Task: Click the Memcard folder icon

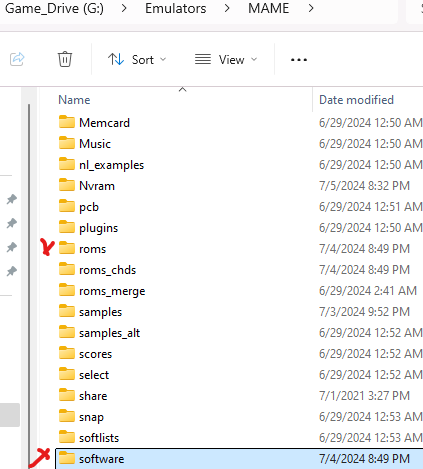Action: 67,122
